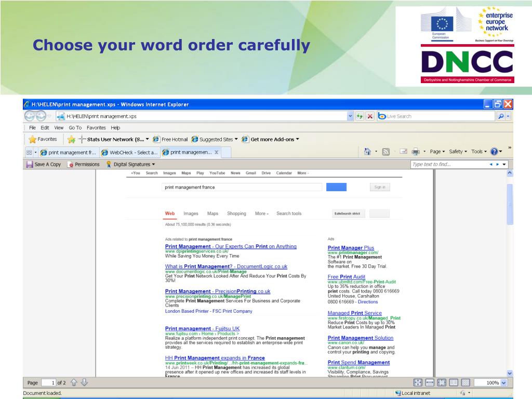Viewport: 532px width, 399px height.
Task: Click the Google search box with 'print management france'
Action: (x=242, y=187)
